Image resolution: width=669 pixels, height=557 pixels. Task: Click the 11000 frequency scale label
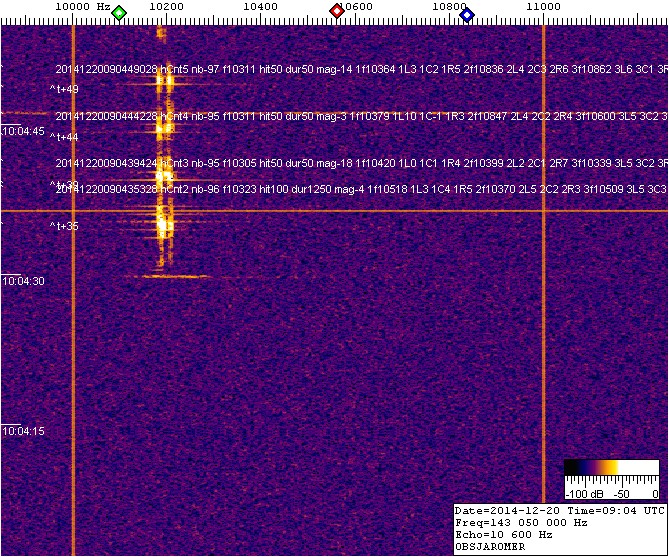click(x=543, y=7)
